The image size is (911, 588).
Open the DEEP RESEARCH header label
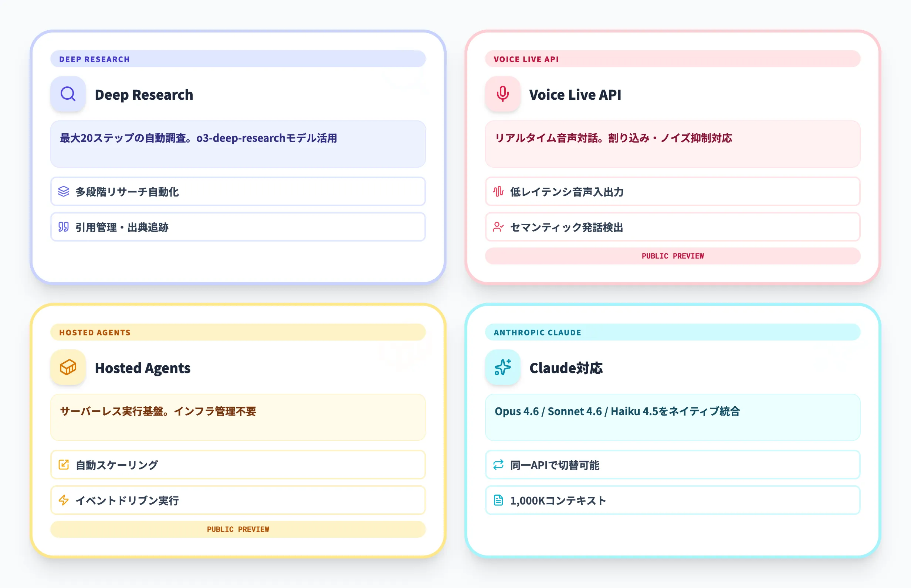click(x=94, y=59)
